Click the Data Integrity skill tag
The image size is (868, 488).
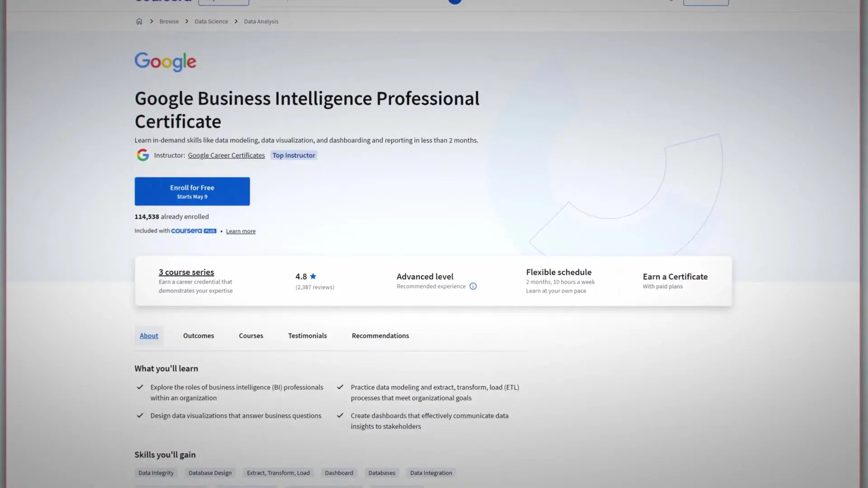point(156,473)
